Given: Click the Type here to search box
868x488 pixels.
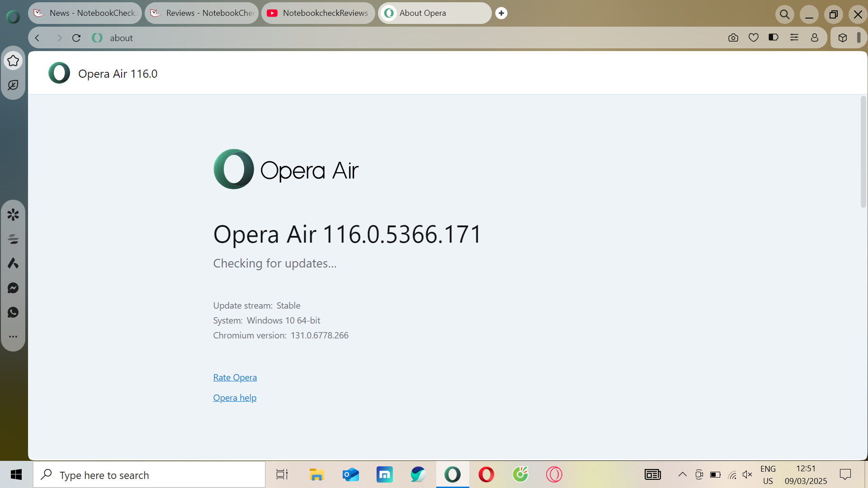Looking at the screenshot, I should coord(149,475).
